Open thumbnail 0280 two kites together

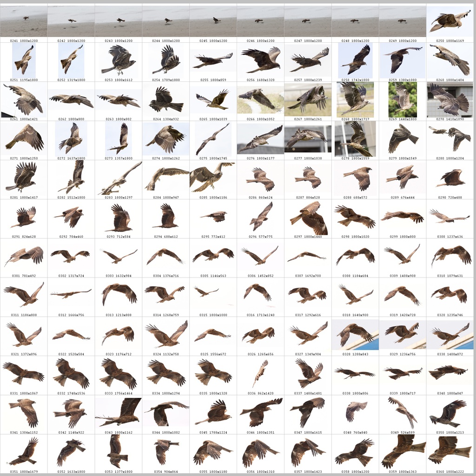click(450, 139)
